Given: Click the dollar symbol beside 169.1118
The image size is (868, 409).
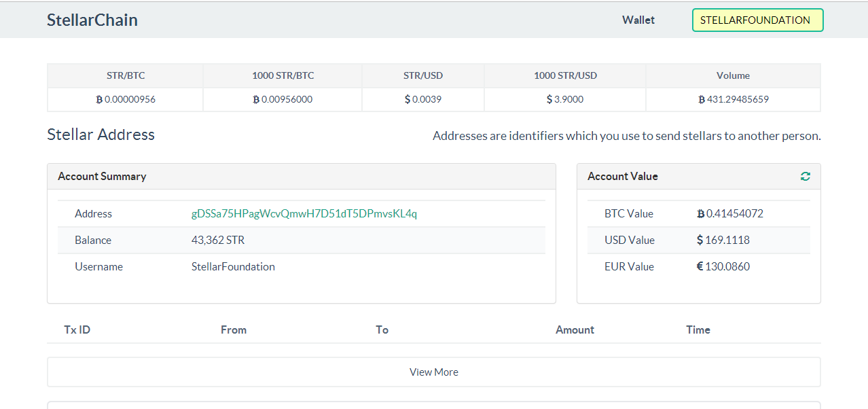Looking at the screenshot, I should pos(700,241).
